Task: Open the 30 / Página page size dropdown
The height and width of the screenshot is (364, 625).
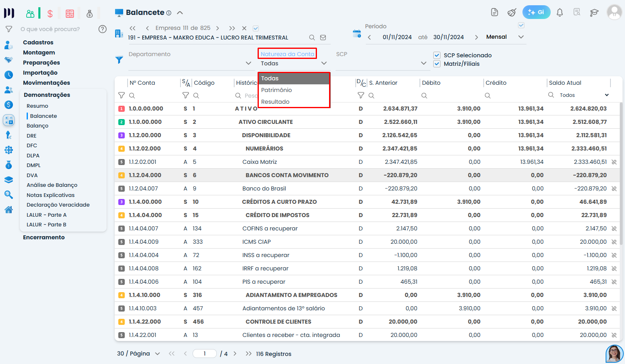Action: click(x=157, y=354)
